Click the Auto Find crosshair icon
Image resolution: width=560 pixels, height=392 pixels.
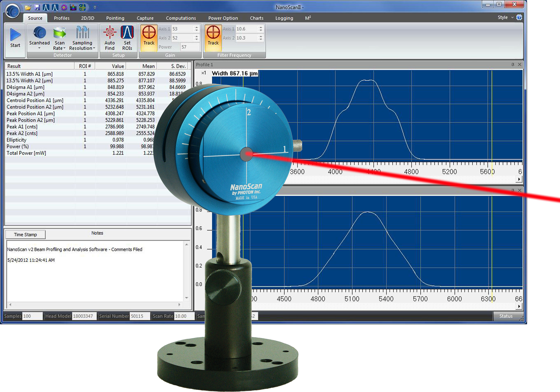tap(110, 33)
